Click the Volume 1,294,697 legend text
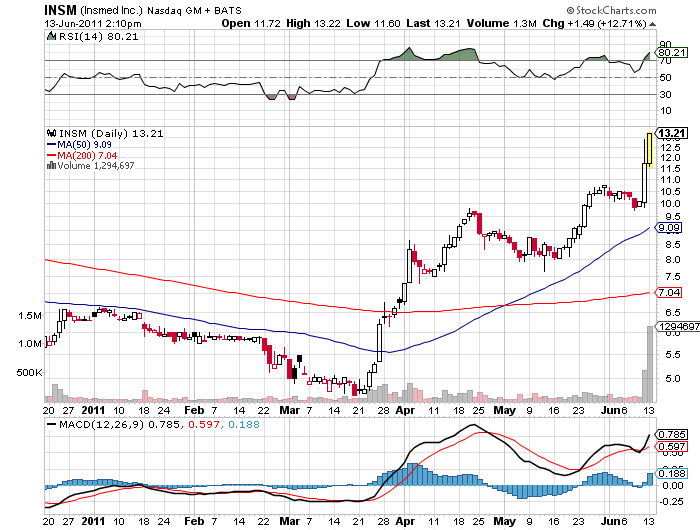Image resolution: width=700 pixels, height=530 pixels. pos(96,166)
